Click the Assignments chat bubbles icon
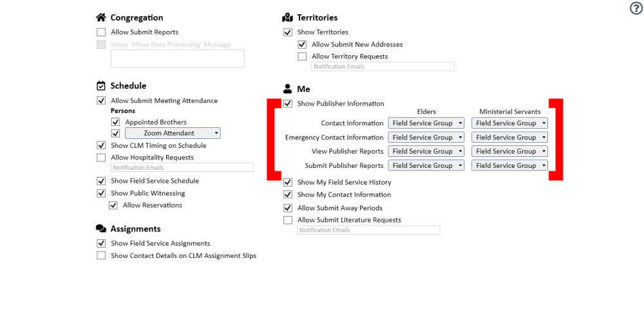This screenshot has width=644, height=319. 101,228
